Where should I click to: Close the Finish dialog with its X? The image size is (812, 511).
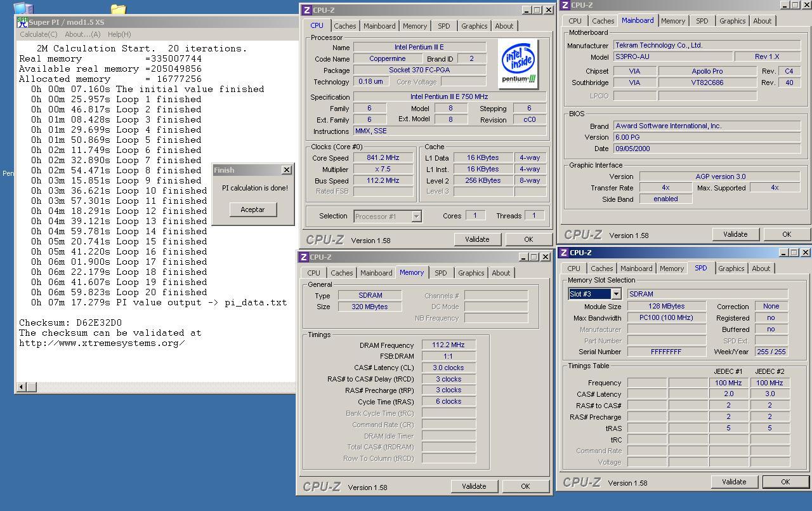(x=286, y=170)
